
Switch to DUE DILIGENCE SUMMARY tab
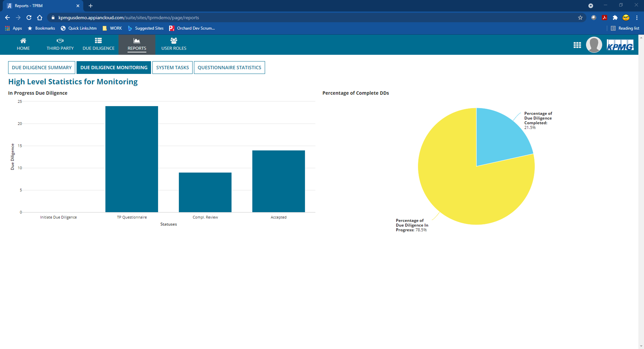[x=41, y=68]
